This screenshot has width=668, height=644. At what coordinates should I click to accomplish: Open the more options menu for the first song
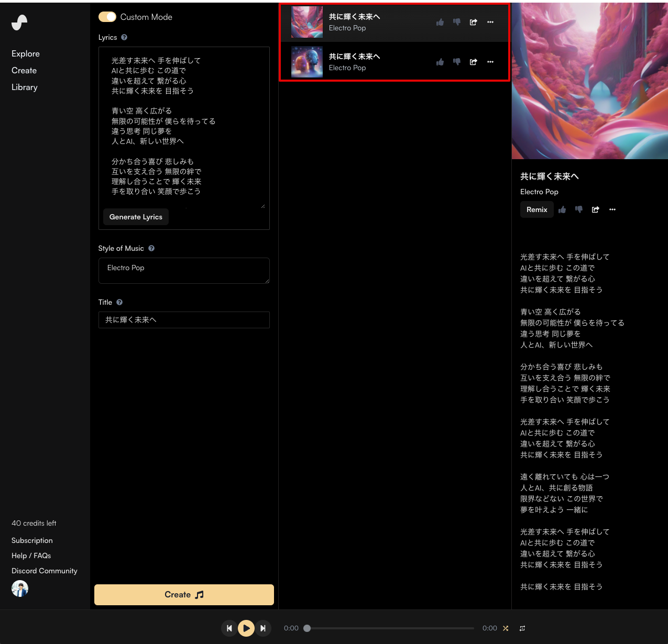(490, 22)
